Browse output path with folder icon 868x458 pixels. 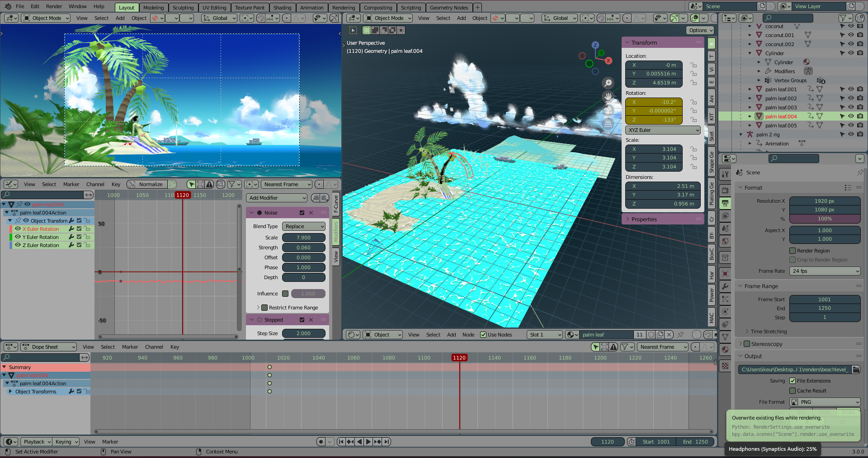856,369
